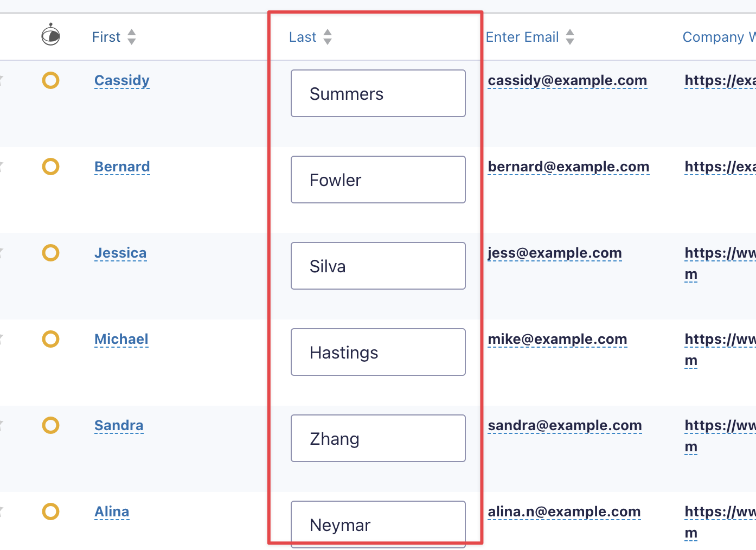Sort entries by Enter Email arrows
This screenshot has width=756, height=550.
click(570, 37)
